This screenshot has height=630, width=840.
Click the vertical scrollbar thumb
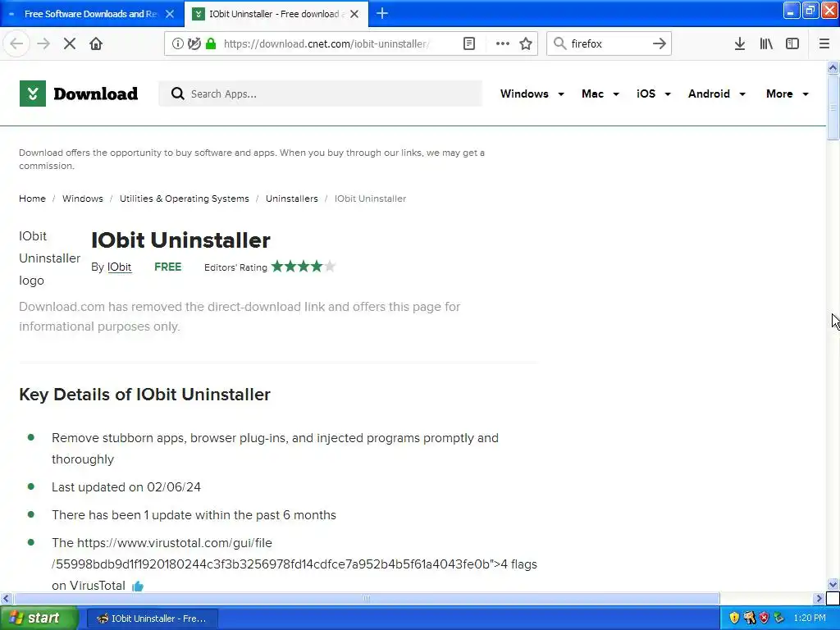pyautogui.click(x=833, y=107)
